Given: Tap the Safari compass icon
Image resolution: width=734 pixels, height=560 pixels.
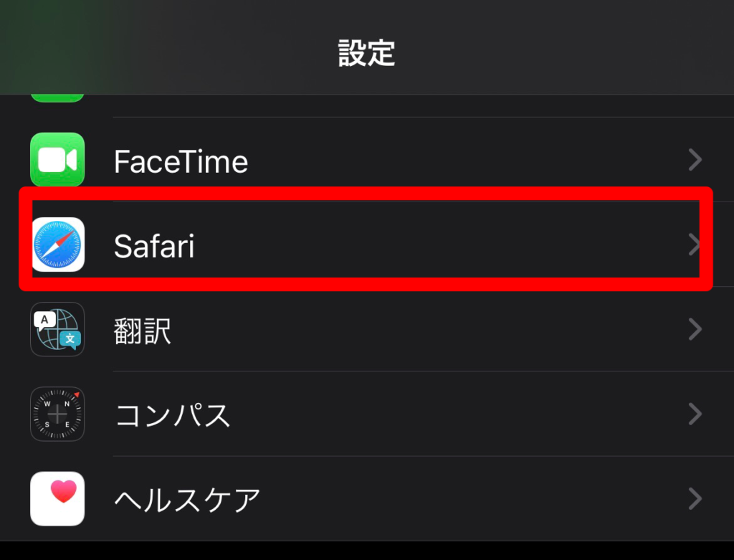Looking at the screenshot, I should click(58, 245).
